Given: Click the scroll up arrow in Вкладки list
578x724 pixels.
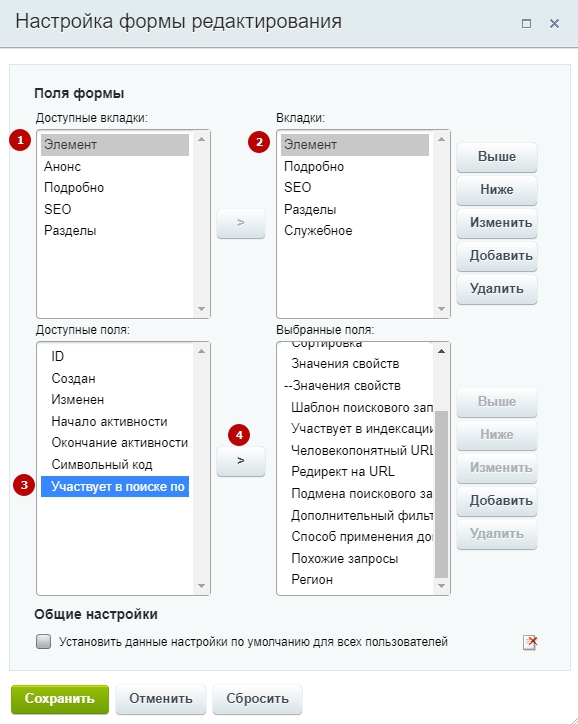Looking at the screenshot, I should 441,139.
